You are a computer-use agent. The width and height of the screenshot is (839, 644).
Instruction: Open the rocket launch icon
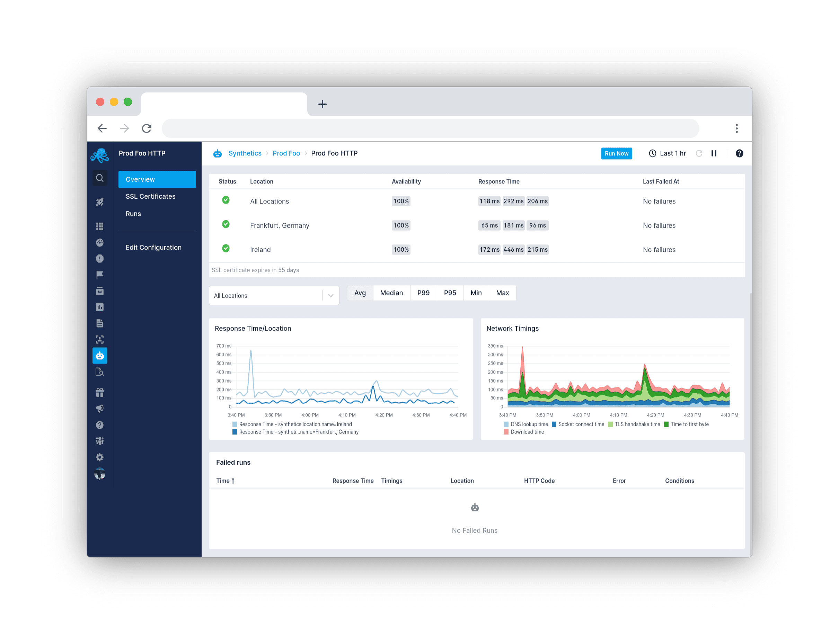coord(100,202)
